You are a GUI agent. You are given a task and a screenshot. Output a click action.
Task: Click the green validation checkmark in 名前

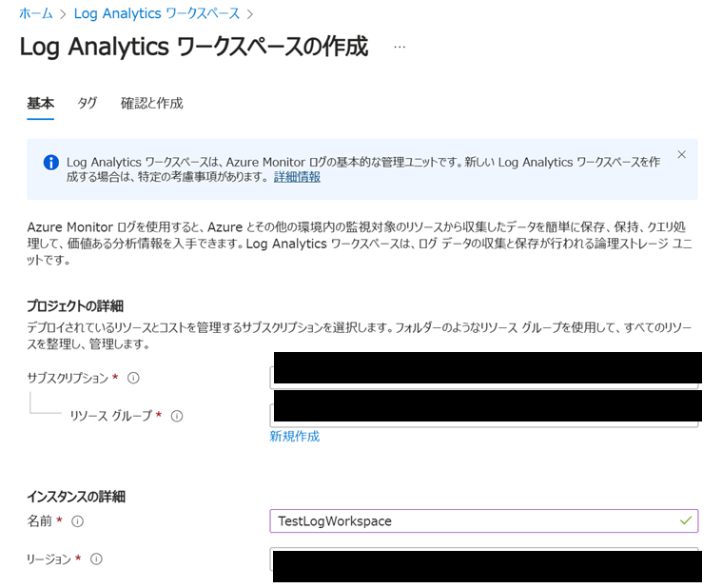click(686, 520)
